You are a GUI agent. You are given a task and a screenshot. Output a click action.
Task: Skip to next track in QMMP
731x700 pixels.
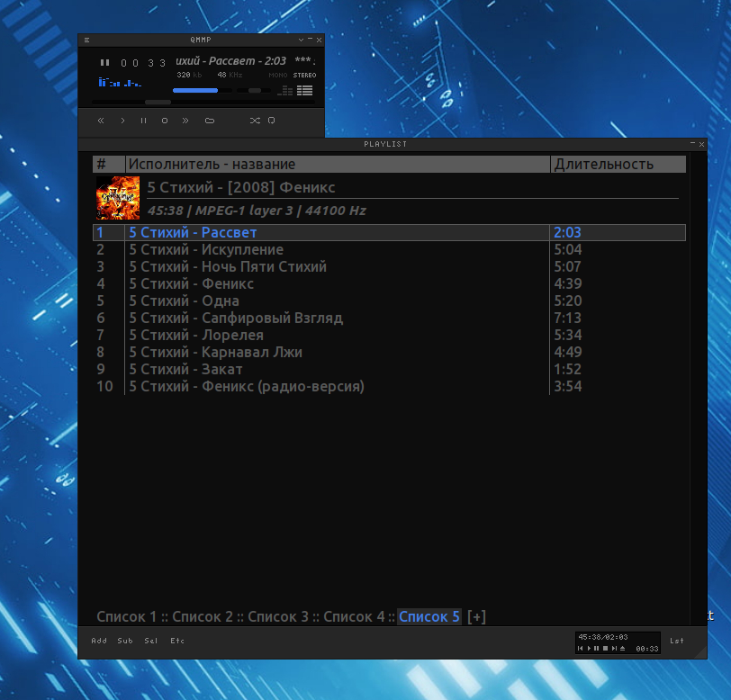[185, 121]
